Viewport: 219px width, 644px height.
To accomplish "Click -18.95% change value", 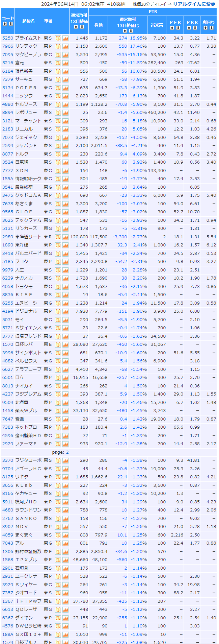I will (x=137, y=38).
